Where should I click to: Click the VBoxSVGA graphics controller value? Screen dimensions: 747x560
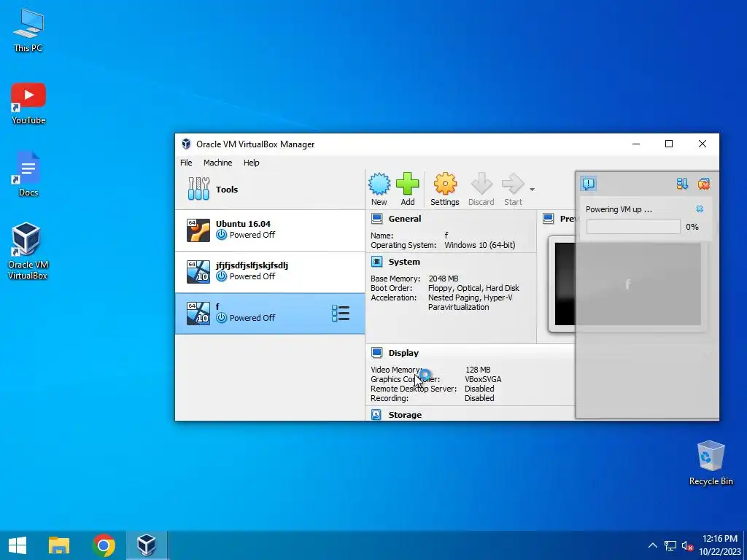[x=483, y=379]
